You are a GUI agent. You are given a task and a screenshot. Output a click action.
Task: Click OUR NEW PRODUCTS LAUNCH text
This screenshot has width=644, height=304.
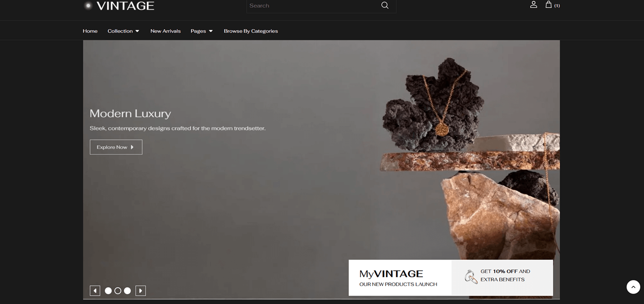tap(398, 284)
